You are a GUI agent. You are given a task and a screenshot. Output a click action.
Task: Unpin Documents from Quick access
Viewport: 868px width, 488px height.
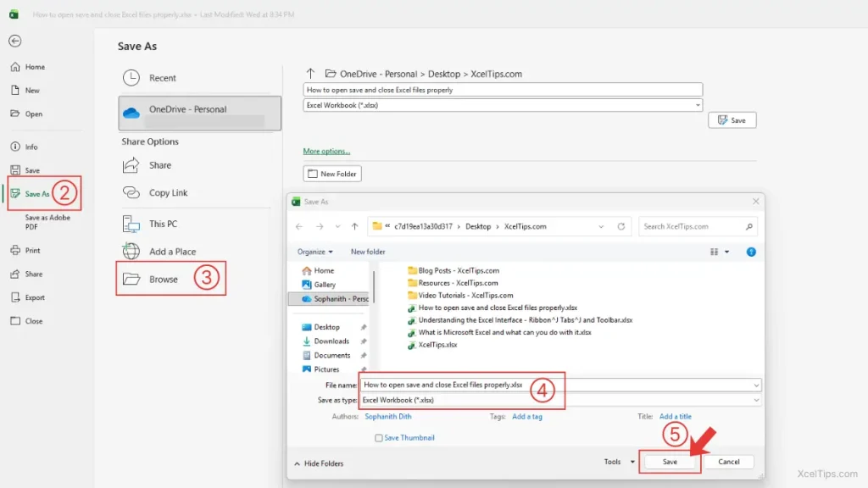(363, 355)
